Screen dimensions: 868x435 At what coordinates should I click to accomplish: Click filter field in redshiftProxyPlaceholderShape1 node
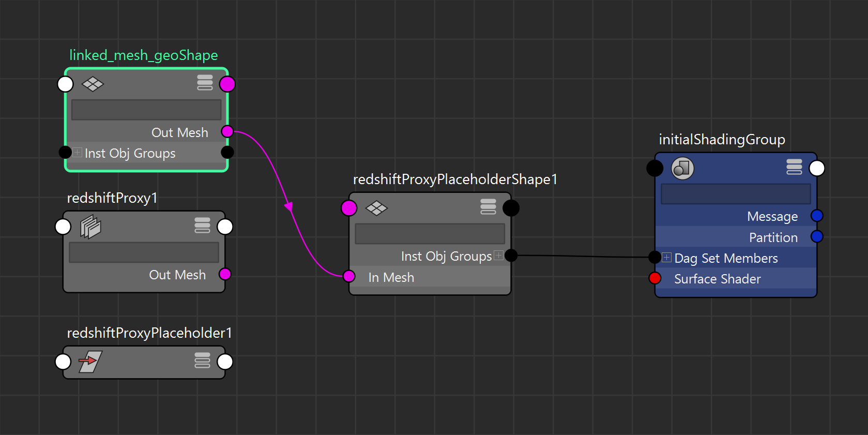(430, 234)
